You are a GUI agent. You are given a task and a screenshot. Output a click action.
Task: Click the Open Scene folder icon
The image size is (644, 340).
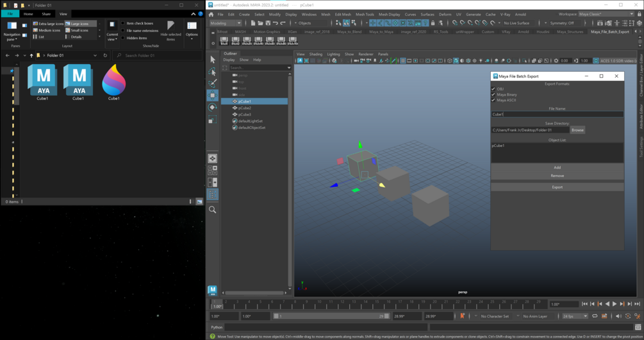coord(260,23)
